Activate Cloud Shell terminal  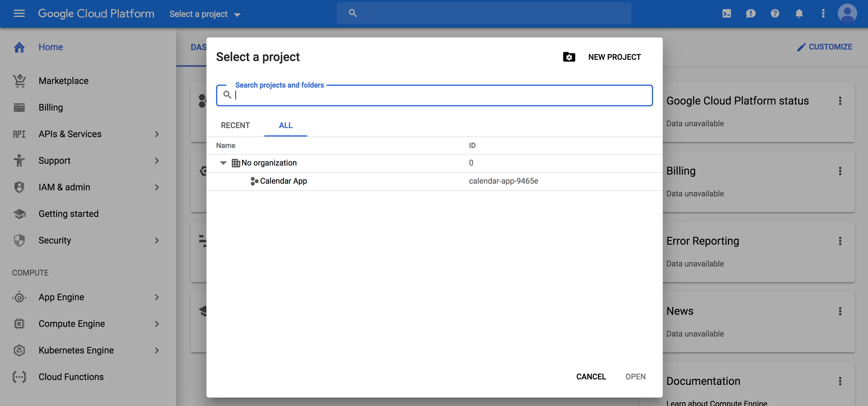coord(727,14)
